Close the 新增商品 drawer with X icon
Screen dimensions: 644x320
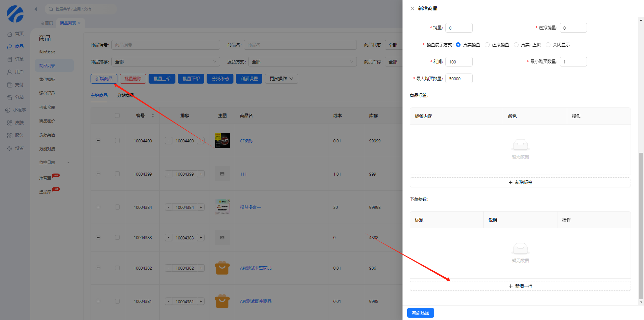click(412, 8)
